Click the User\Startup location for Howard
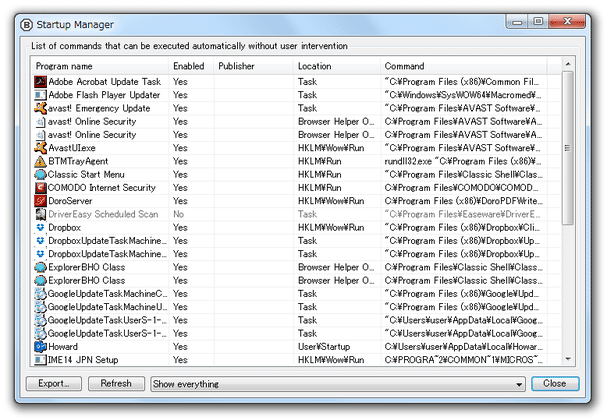607x420 pixels. pyautogui.click(x=324, y=346)
